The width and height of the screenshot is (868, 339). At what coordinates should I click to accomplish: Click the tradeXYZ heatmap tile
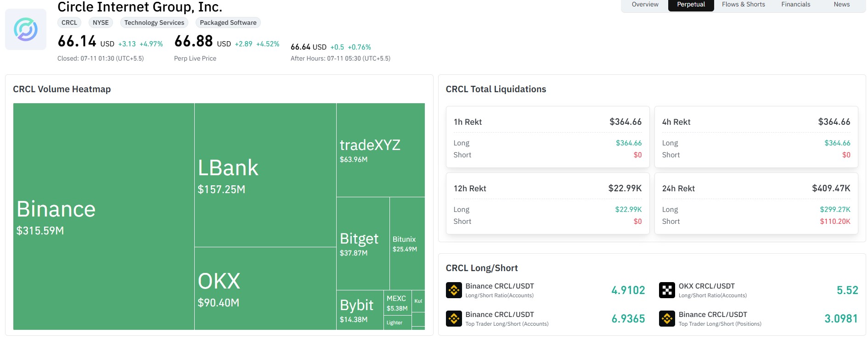coord(381,150)
